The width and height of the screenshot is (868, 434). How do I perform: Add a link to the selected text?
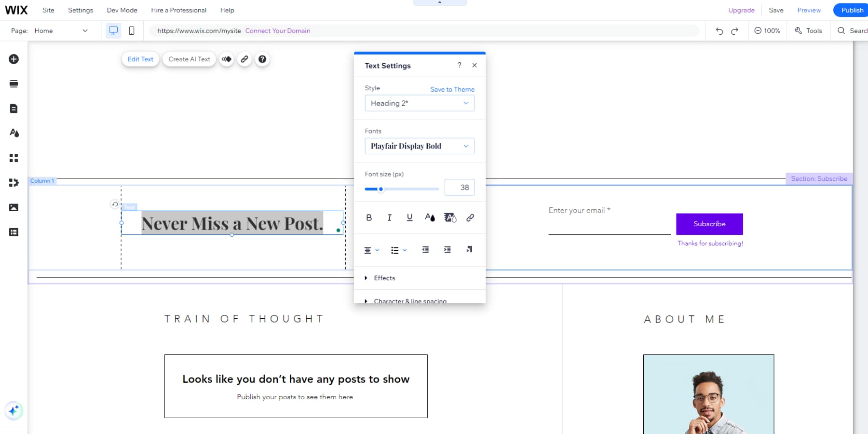pos(470,217)
